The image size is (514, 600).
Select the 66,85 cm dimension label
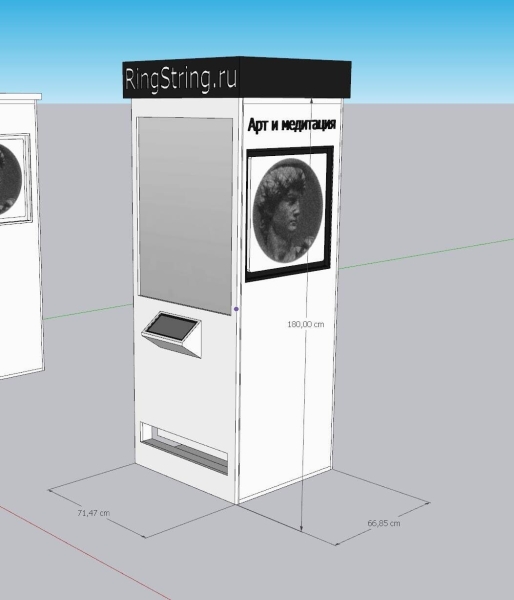384,523
